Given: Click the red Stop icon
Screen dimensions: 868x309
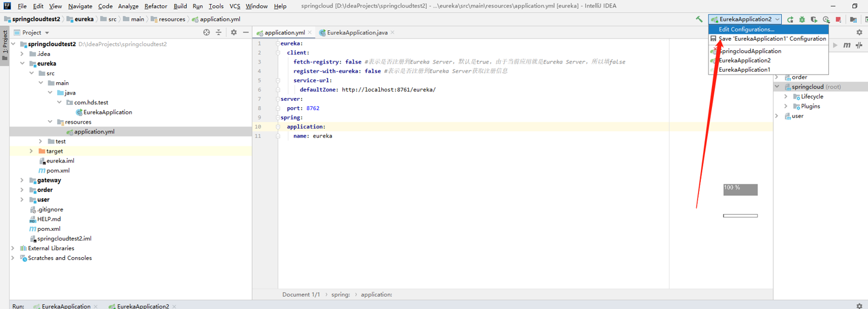Looking at the screenshot, I should click(838, 19).
